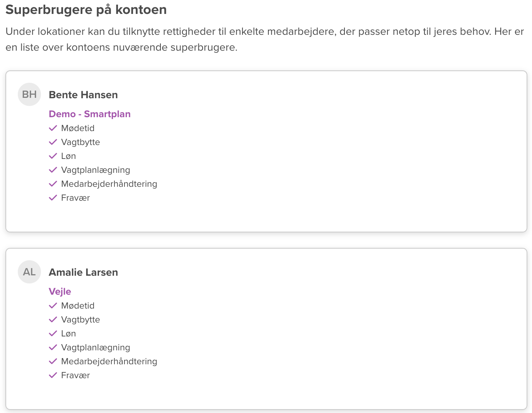Click the Vagtplanlægning label under Demo - Smartplan
The image size is (532, 413).
(x=95, y=170)
